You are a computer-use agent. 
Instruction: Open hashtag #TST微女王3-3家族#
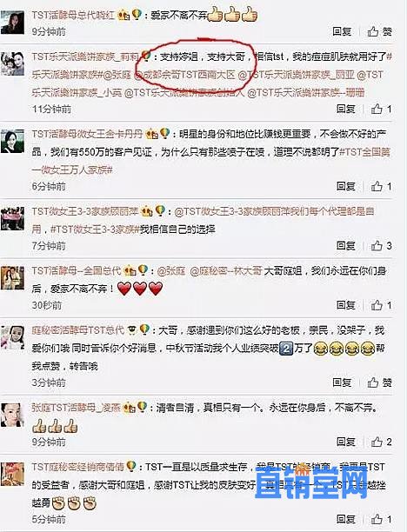pyautogui.click(x=95, y=229)
